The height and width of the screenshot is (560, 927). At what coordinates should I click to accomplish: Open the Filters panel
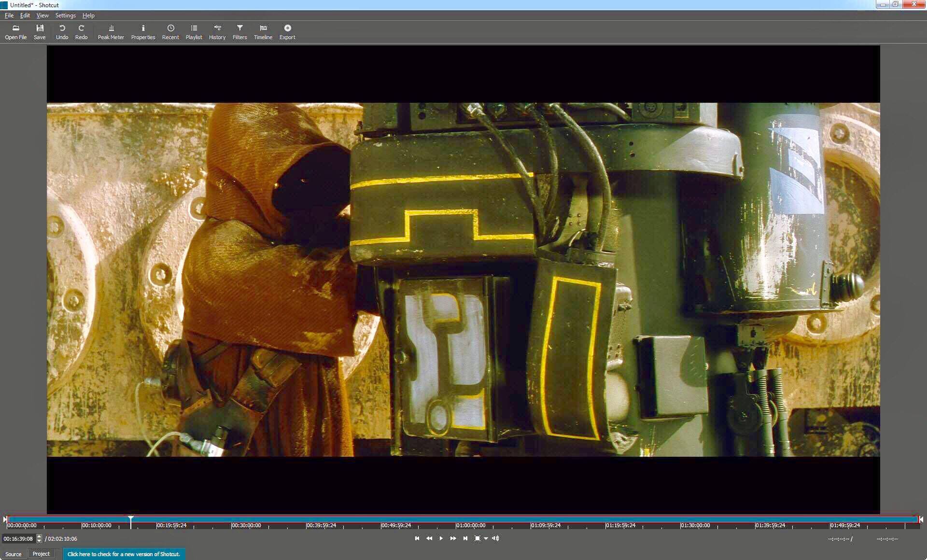click(x=239, y=32)
